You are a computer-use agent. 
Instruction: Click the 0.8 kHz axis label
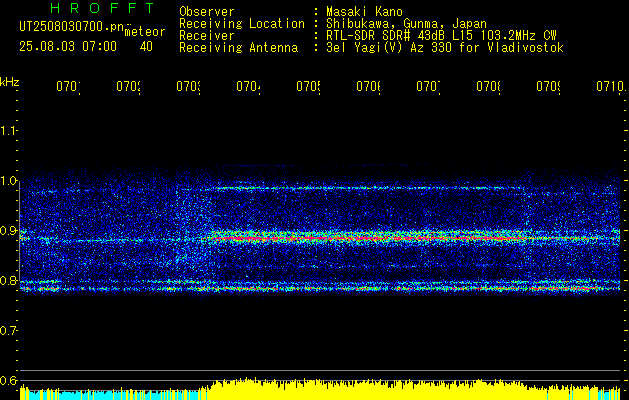(8, 280)
